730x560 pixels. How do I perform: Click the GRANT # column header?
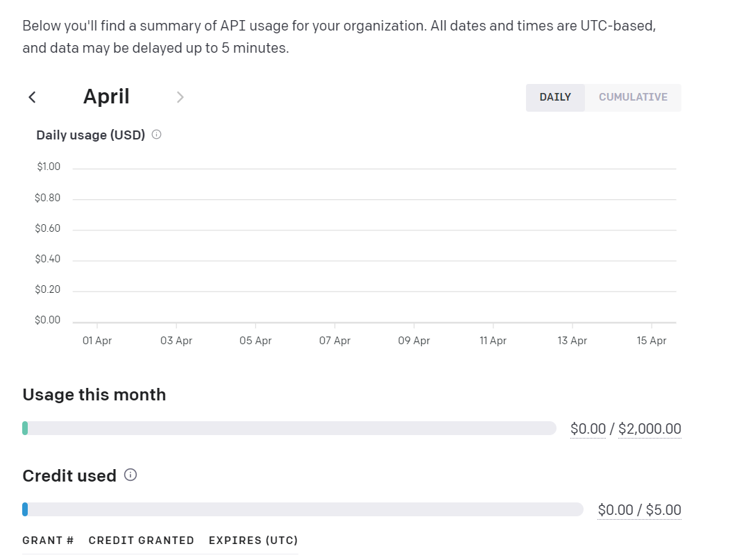[x=48, y=541]
